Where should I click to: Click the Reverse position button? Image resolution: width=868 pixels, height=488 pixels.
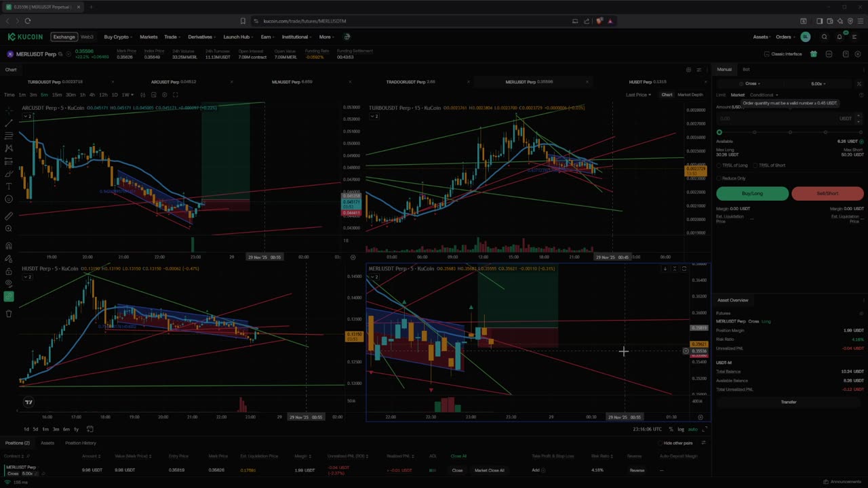click(x=637, y=470)
